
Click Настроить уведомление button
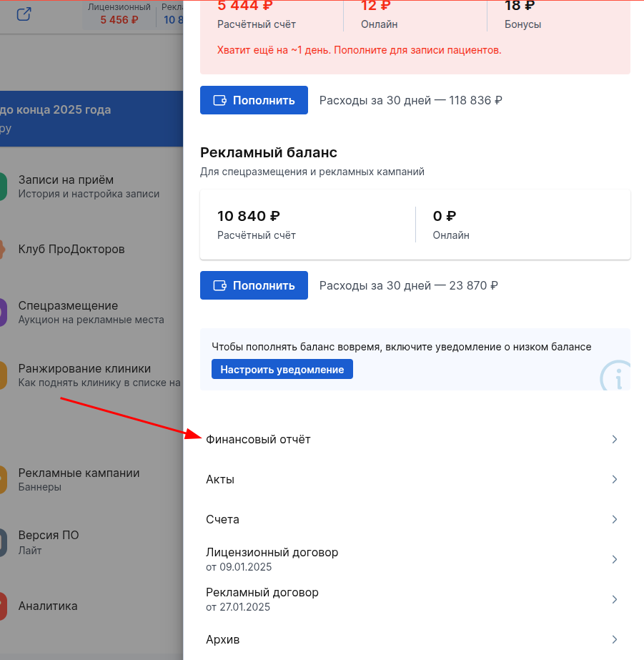282,370
